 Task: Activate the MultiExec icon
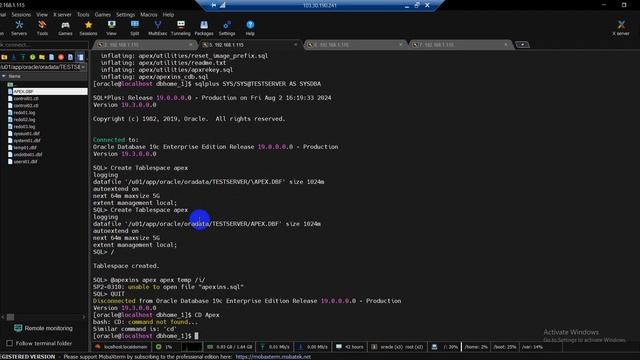(x=158, y=28)
